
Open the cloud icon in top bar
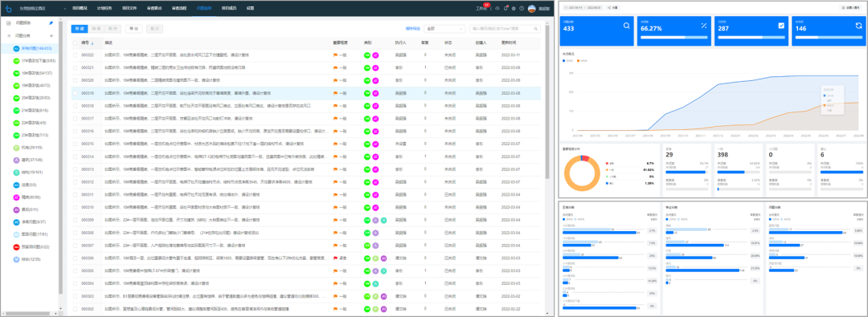pos(497,8)
